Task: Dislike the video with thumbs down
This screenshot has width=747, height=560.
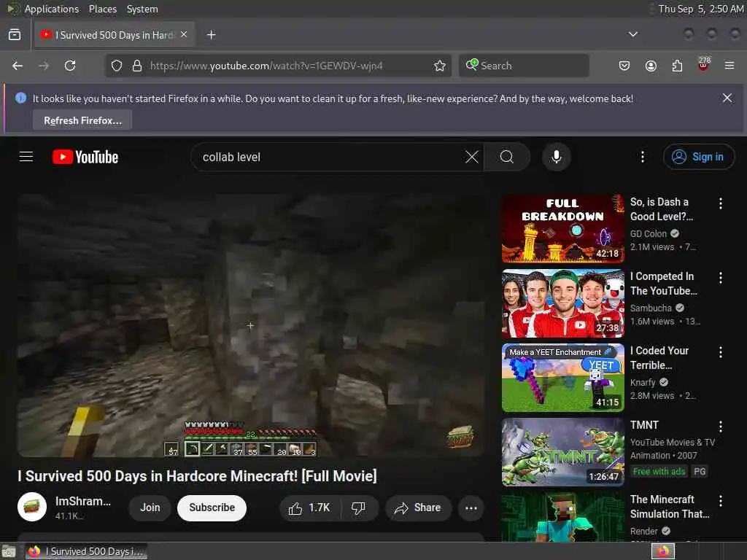Action: [x=359, y=508]
